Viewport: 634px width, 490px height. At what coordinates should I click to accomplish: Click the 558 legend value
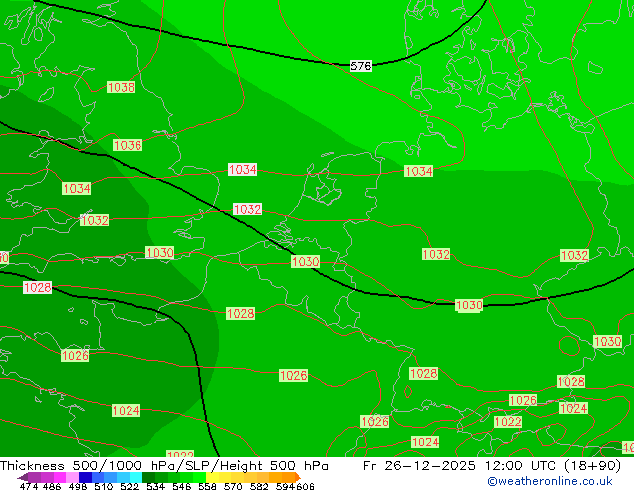tap(207, 486)
